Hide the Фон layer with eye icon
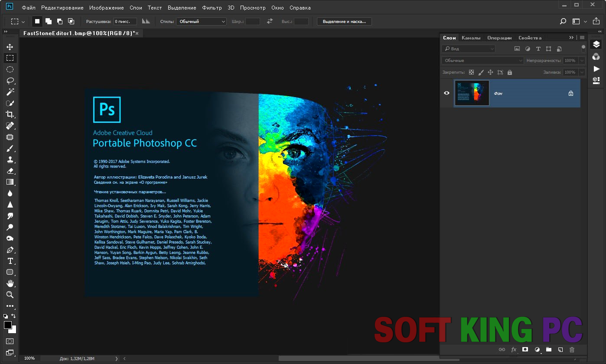 coord(447,93)
